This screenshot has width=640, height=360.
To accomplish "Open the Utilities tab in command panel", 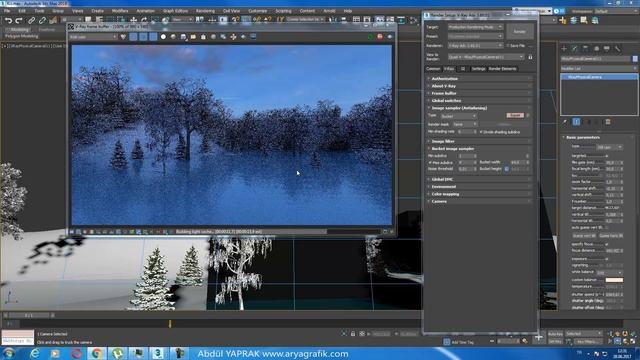I will point(618,49).
